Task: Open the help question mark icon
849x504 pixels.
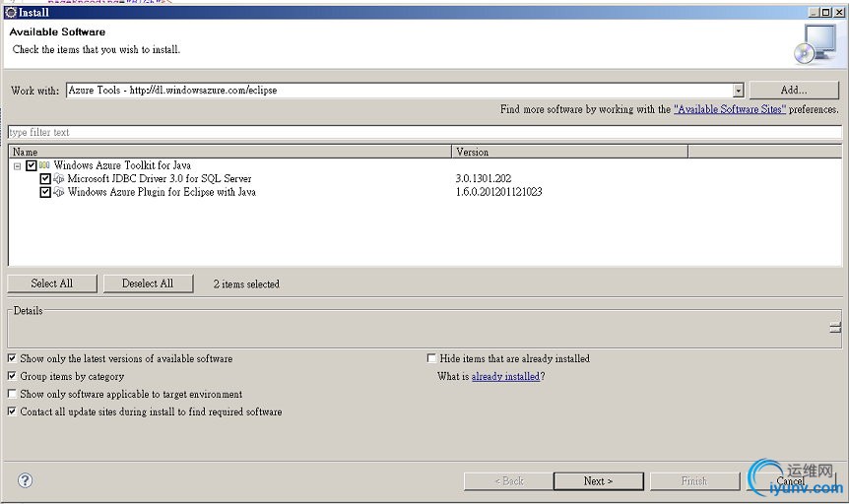Action: pos(25,480)
